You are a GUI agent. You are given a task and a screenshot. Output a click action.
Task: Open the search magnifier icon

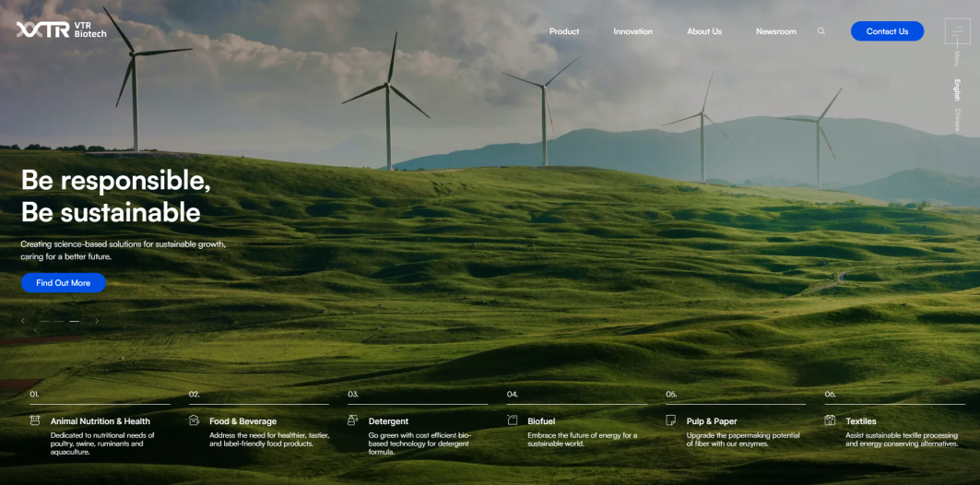[821, 31]
